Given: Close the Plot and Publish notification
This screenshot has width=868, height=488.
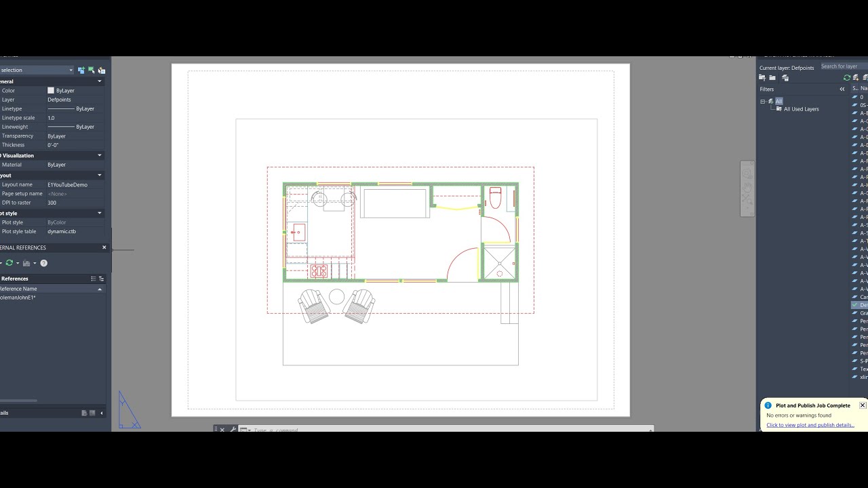Looking at the screenshot, I should (863, 405).
